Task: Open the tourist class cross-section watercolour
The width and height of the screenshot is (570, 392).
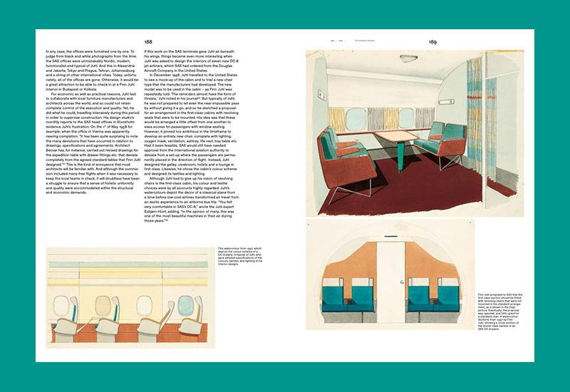Action: pyautogui.click(x=390, y=274)
